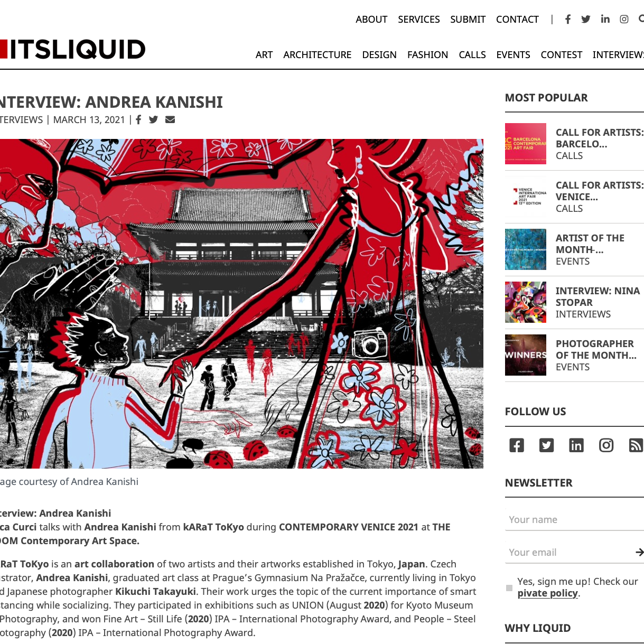Focus the Your email field
The width and height of the screenshot is (644, 644).
click(x=570, y=553)
